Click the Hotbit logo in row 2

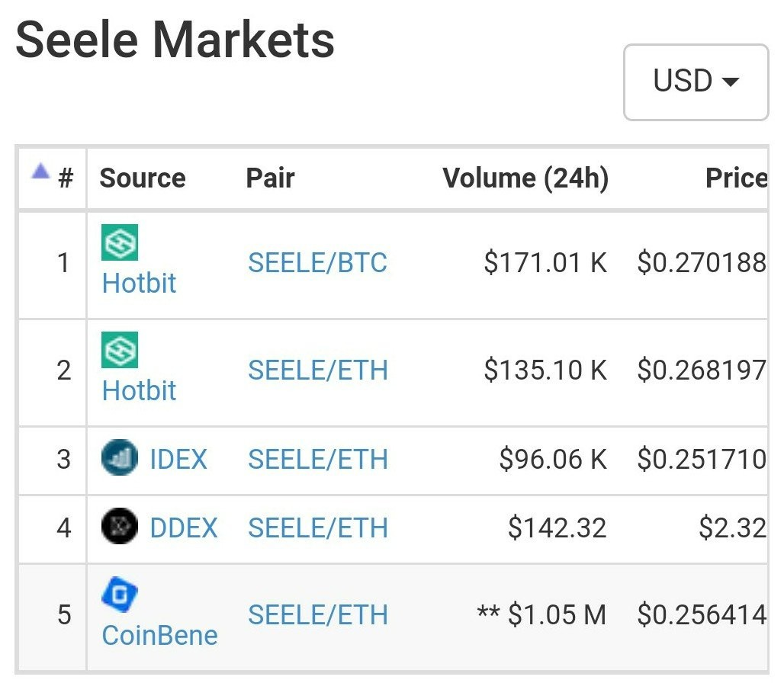[120, 350]
